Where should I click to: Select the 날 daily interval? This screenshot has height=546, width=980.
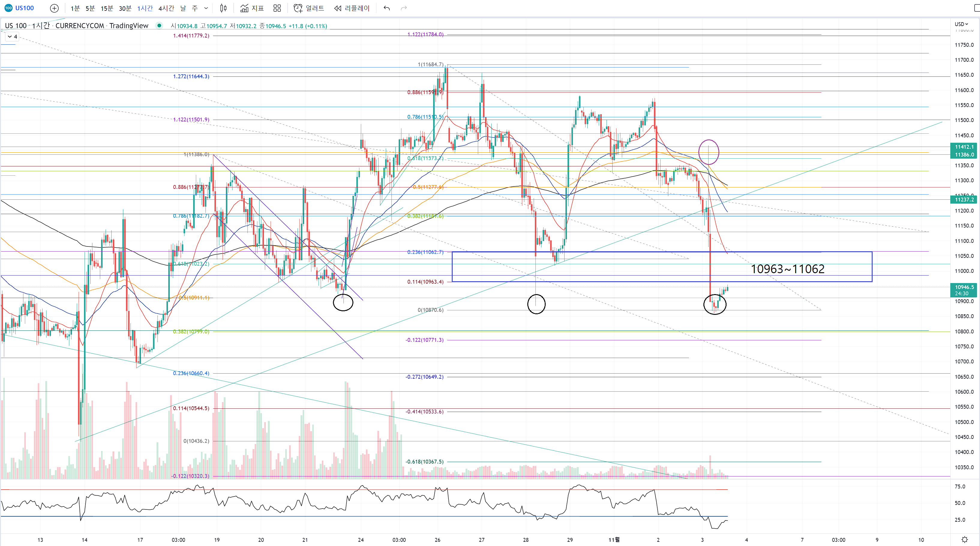[183, 8]
